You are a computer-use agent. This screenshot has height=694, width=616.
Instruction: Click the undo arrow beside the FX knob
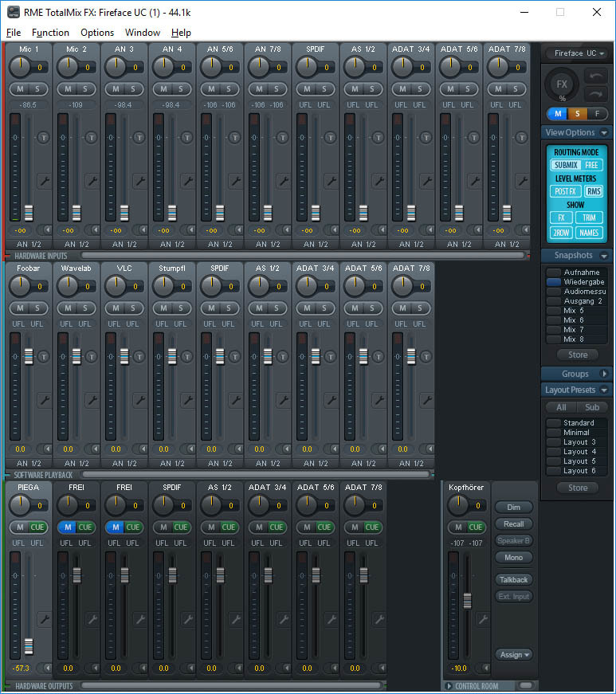[x=596, y=76]
